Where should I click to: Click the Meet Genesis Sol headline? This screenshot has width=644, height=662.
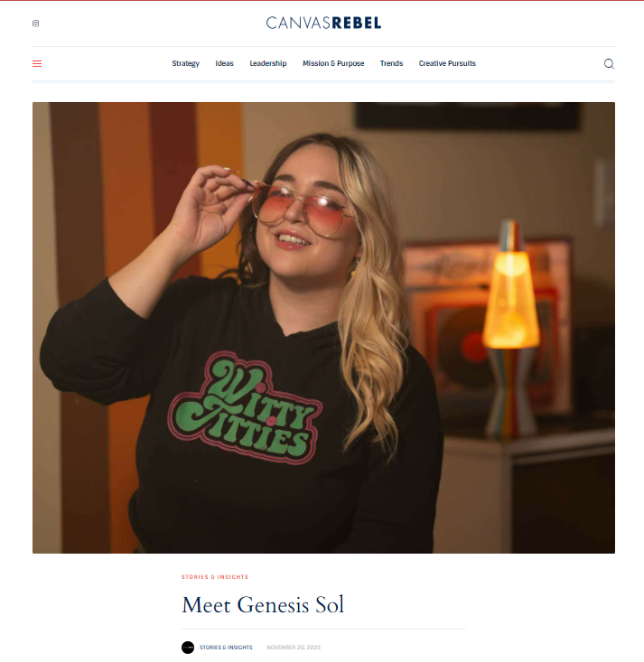(x=263, y=604)
